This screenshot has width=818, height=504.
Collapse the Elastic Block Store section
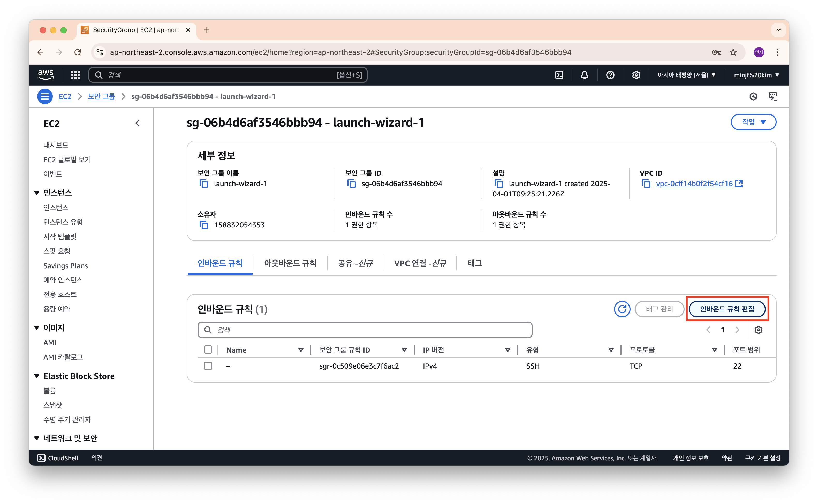[37, 376]
